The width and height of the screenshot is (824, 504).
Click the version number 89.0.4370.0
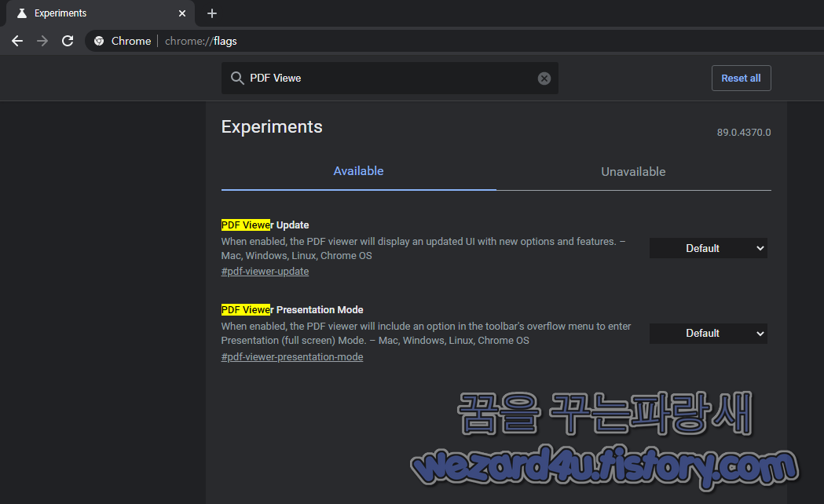click(744, 133)
